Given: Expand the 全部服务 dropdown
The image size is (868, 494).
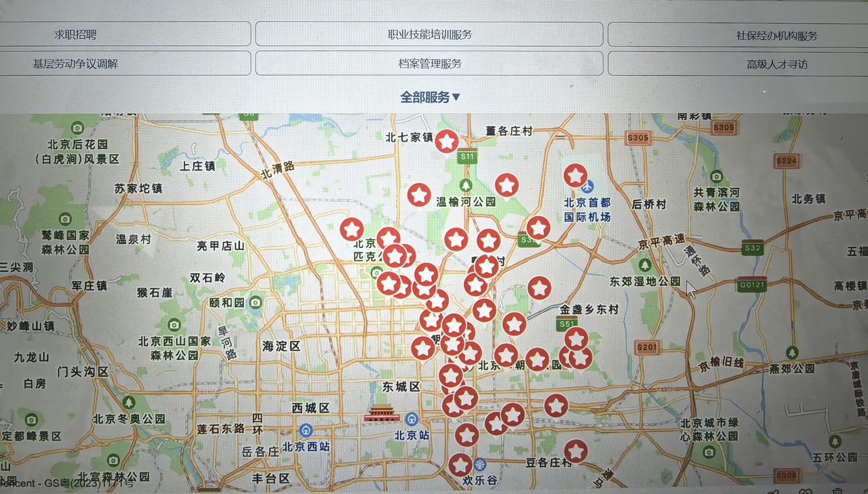Looking at the screenshot, I should [x=430, y=97].
